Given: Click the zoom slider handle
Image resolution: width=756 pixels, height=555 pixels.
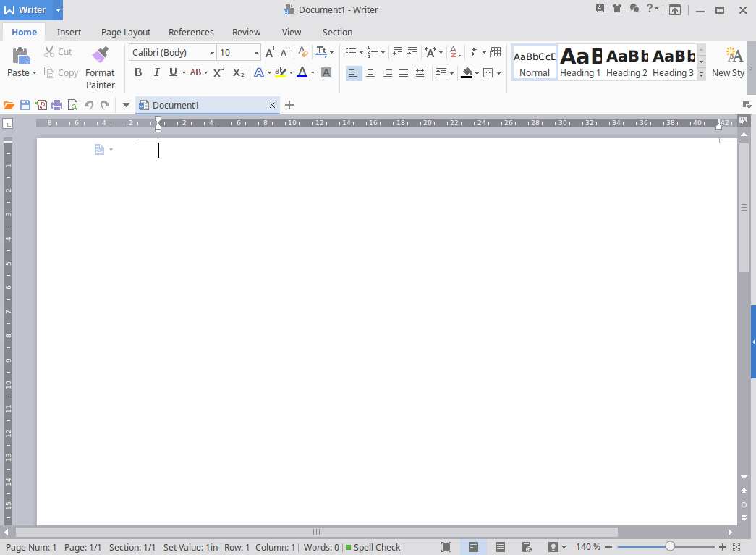Looking at the screenshot, I should (x=670, y=547).
